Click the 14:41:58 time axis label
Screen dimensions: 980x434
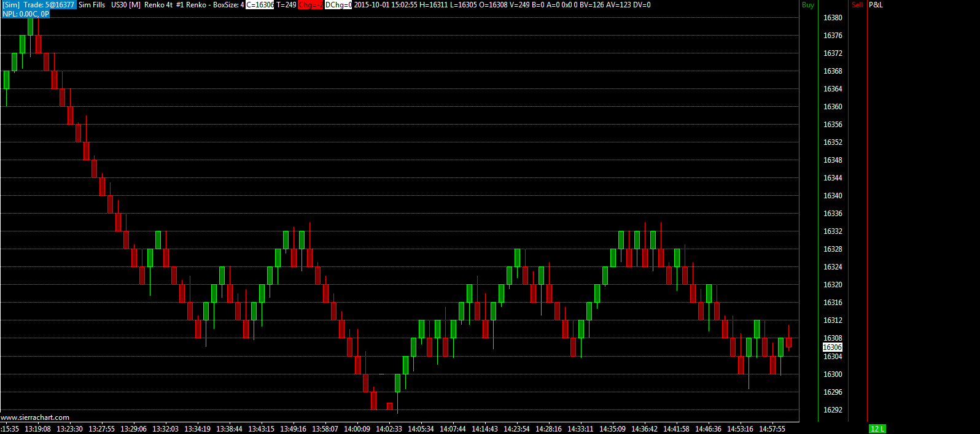click(676, 429)
